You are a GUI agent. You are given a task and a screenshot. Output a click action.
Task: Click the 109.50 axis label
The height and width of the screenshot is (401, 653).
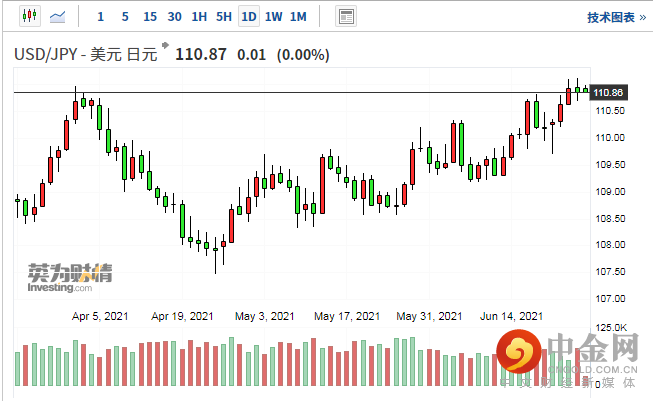[x=610, y=165]
